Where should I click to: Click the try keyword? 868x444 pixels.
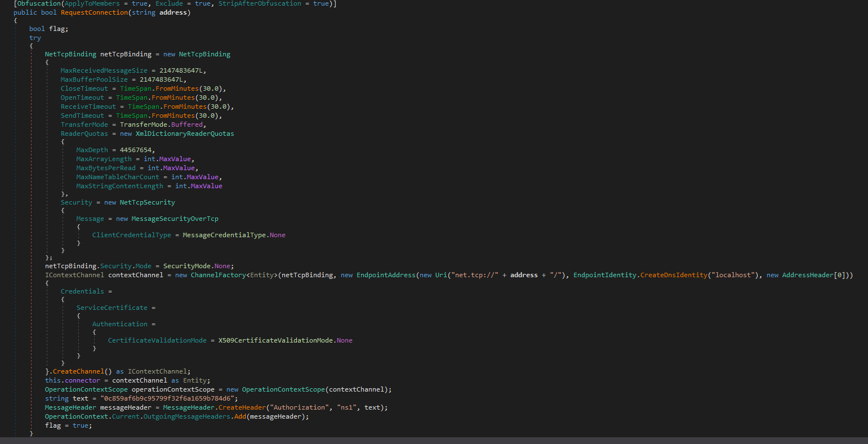coord(35,38)
